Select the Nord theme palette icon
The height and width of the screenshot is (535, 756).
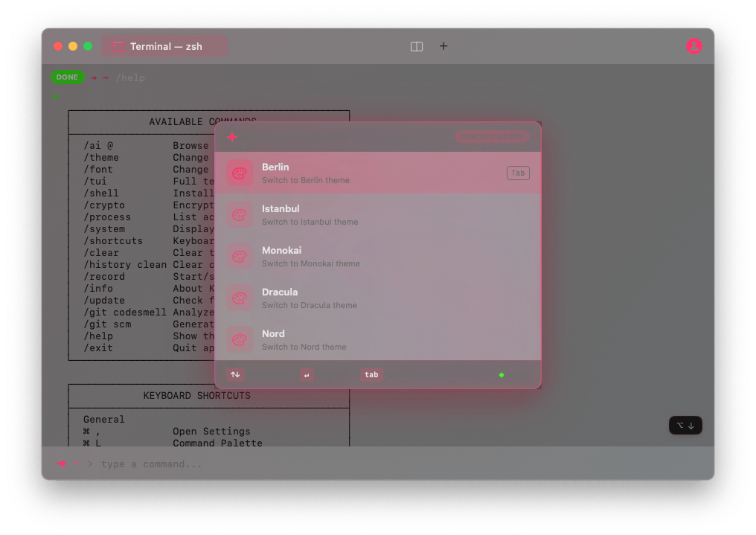point(239,339)
